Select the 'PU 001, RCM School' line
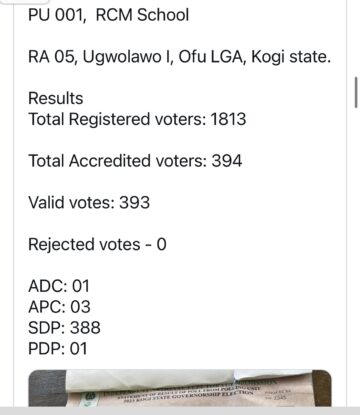Screen dimensions: 360x415 click(109, 15)
